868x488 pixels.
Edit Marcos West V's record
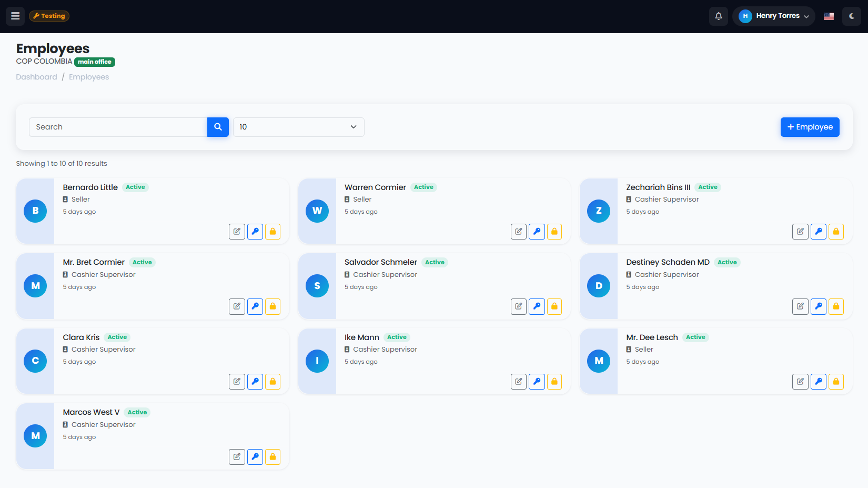(x=237, y=457)
